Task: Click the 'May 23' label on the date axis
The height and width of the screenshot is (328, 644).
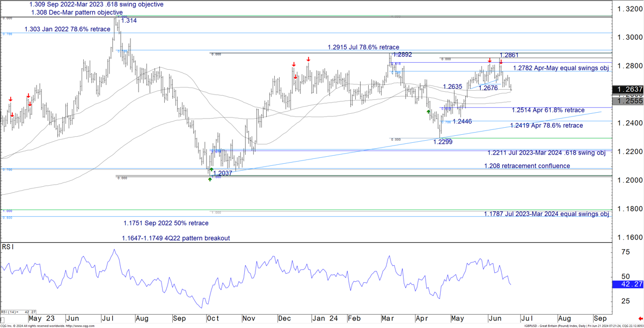Action: pos(41,317)
